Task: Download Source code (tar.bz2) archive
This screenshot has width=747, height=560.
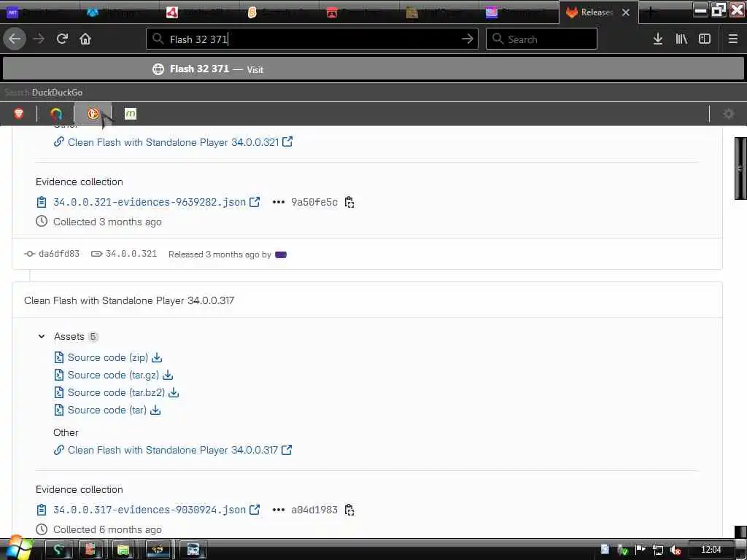Action: click(116, 393)
